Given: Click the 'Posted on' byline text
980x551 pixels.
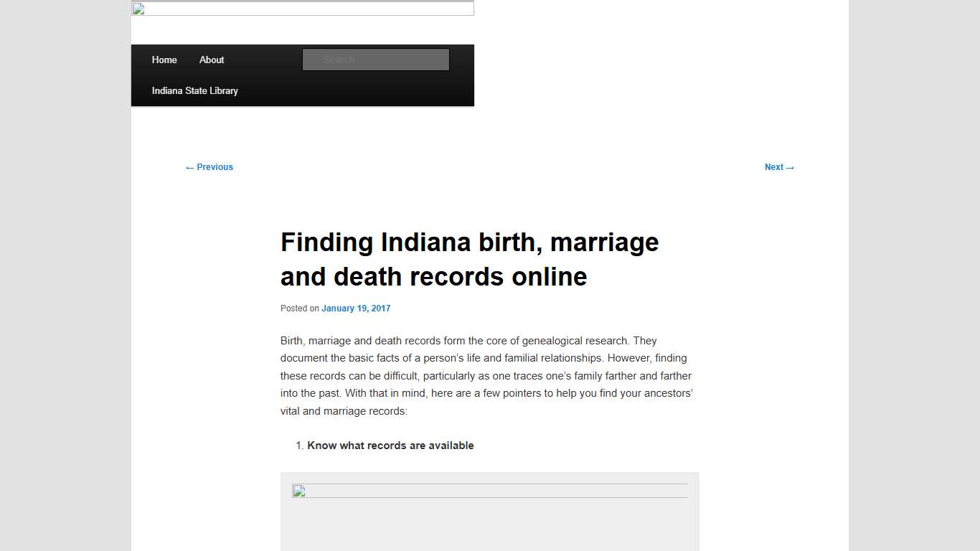Looking at the screenshot, I should (x=299, y=308).
